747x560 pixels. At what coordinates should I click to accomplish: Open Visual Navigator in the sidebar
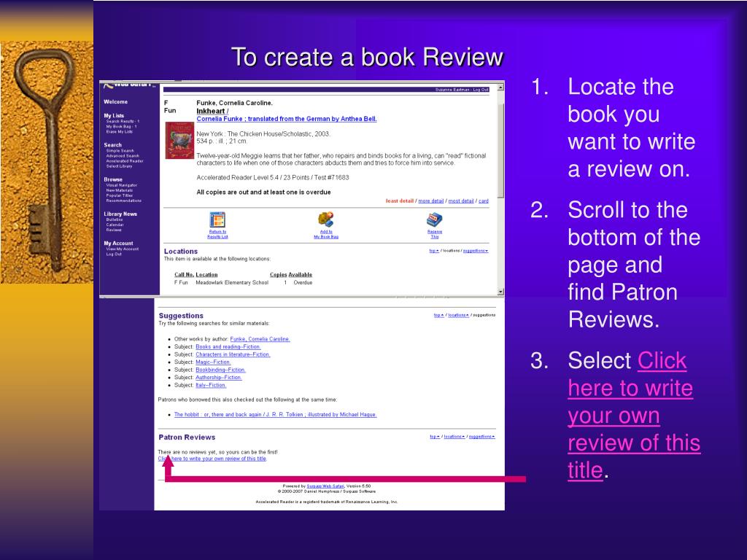[122, 185]
